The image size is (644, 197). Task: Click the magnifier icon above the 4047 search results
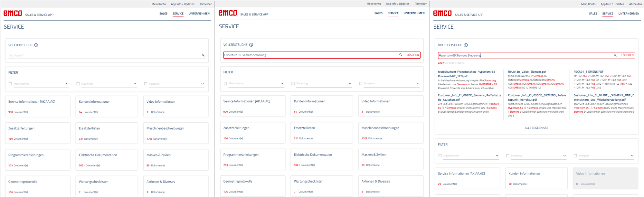615,55
